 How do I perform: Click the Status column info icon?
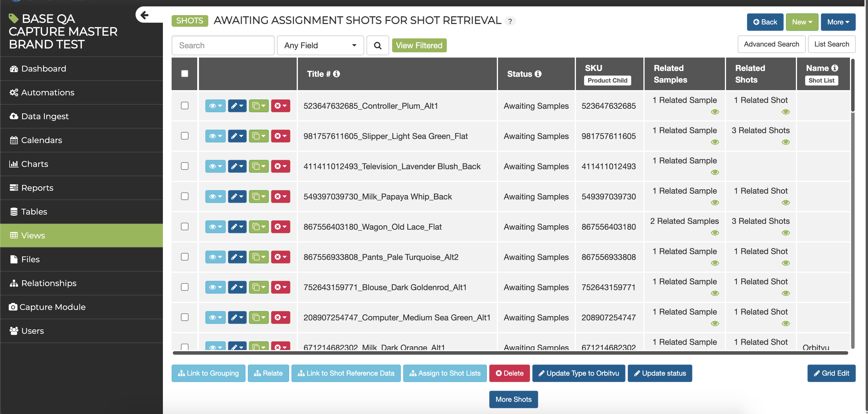point(538,74)
